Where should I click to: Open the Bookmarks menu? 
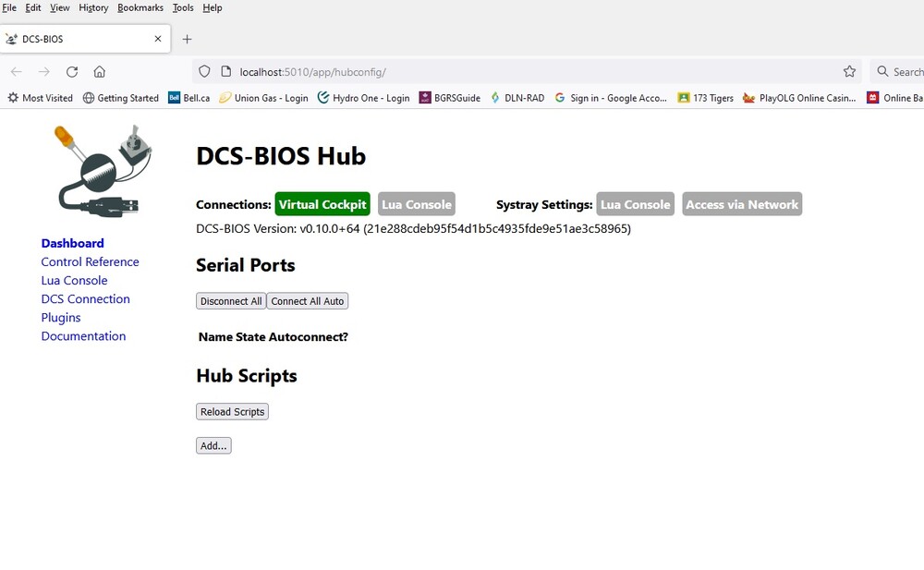pyautogui.click(x=140, y=7)
